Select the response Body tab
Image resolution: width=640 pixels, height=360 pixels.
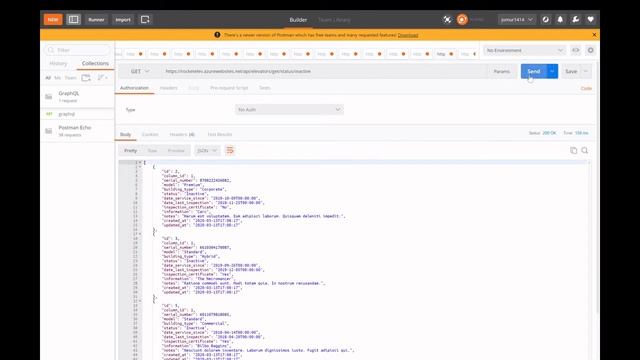(x=125, y=135)
